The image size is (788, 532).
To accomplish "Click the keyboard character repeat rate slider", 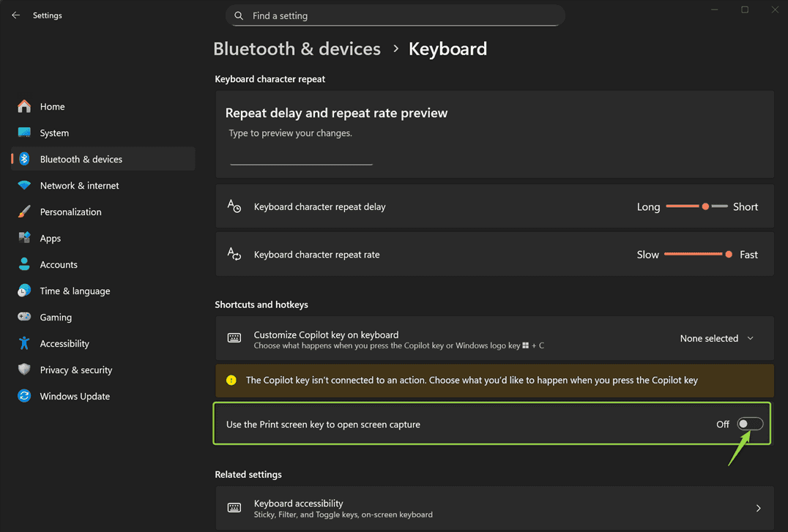I will [728, 255].
